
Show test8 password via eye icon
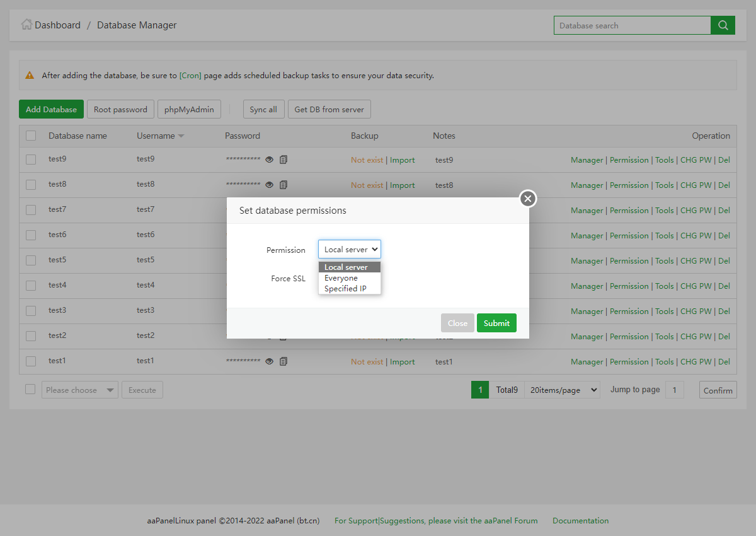pos(269,185)
